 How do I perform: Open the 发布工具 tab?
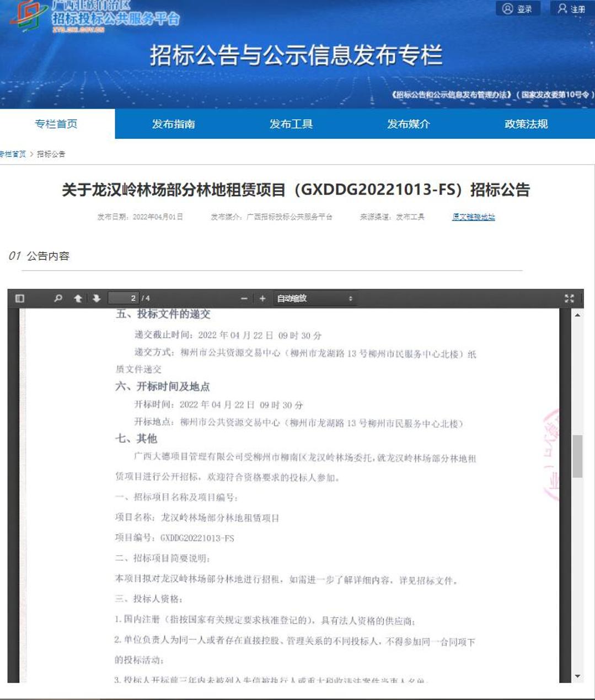(291, 124)
